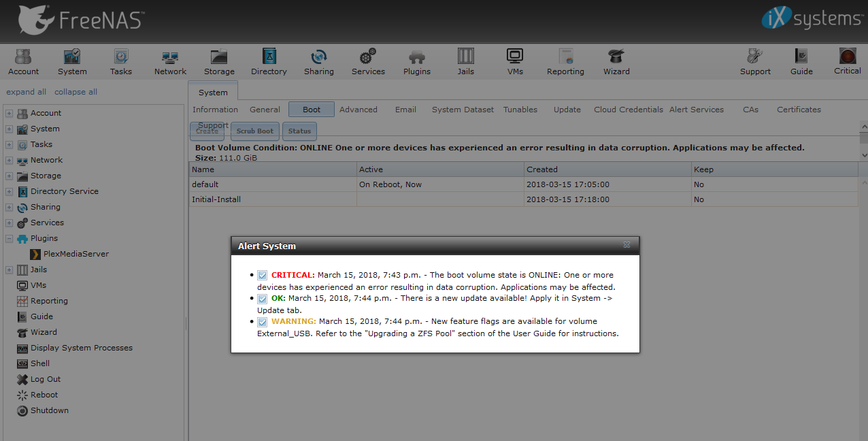Open VMs in the sidebar tree
This screenshot has width=868, height=441.
click(x=31, y=285)
